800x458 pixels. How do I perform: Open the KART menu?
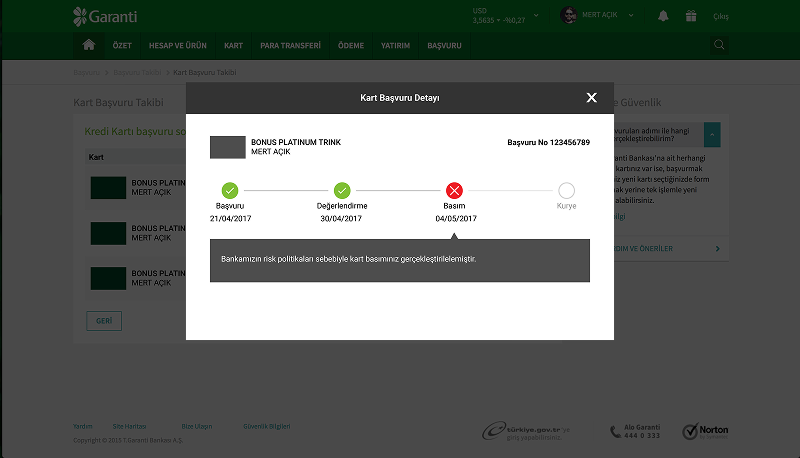(x=233, y=45)
